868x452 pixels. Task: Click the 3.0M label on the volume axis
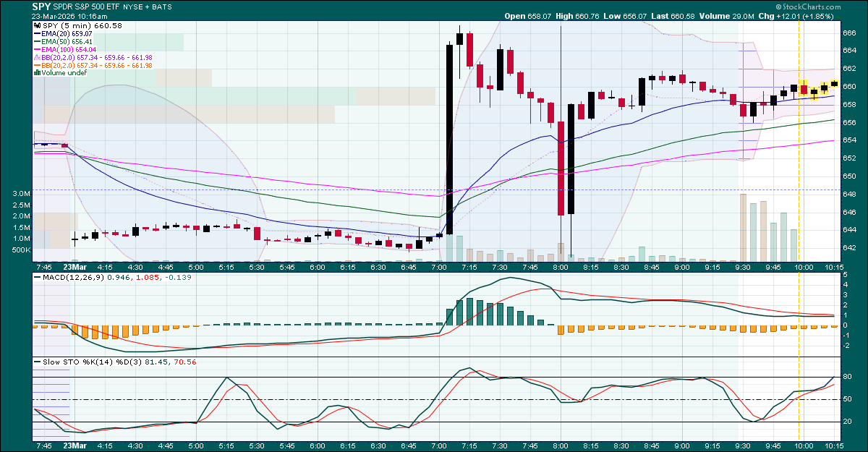(x=22, y=195)
